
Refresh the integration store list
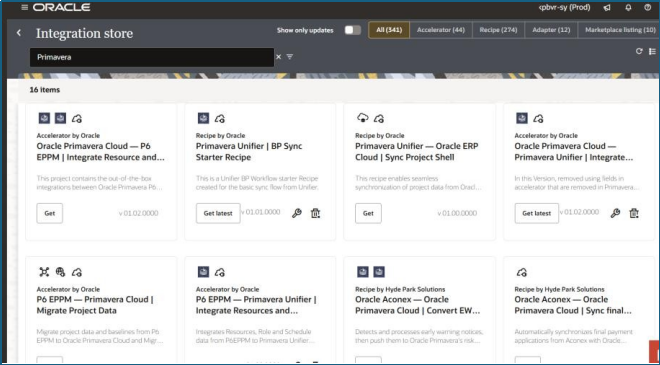(x=639, y=51)
